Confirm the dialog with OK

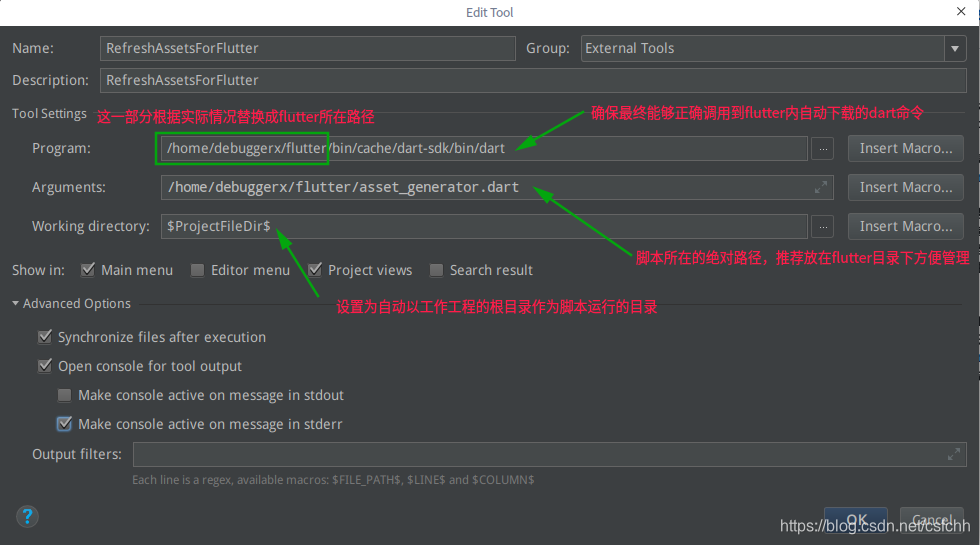(856, 520)
